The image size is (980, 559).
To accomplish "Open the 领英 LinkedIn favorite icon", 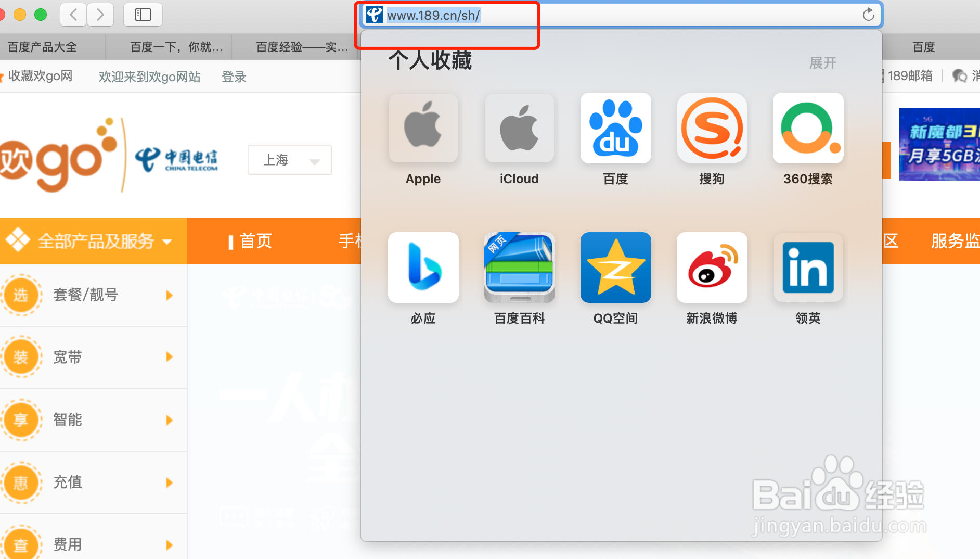I will [x=808, y=268].
